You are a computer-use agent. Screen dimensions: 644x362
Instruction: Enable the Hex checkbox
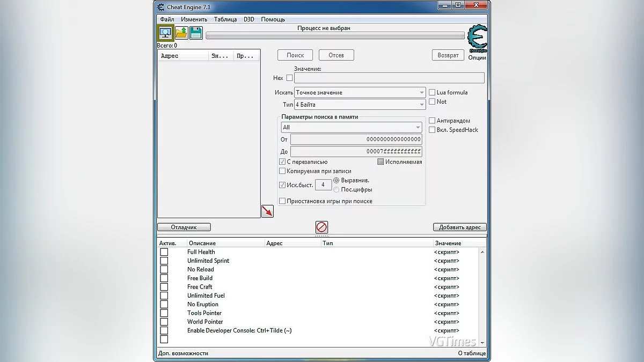coord(289,77)
